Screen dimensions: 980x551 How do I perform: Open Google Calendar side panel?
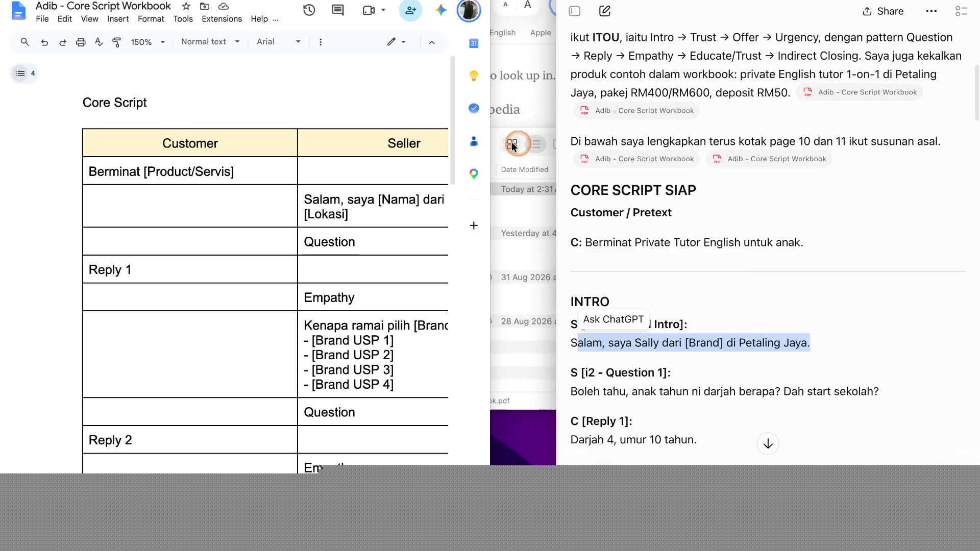(474, 43)
